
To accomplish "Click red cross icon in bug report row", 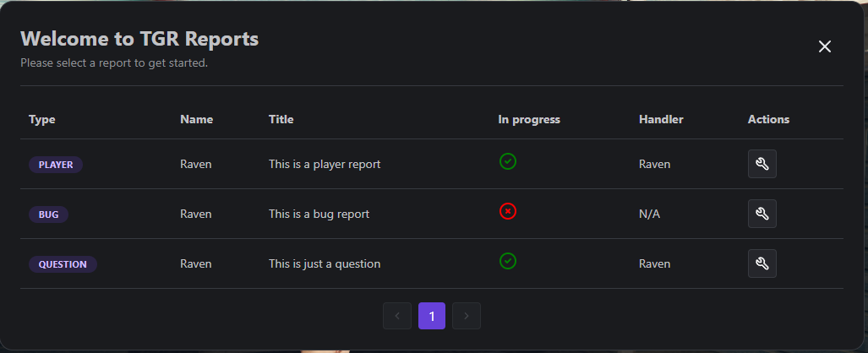I will pyautogui.click(x=508, y=211).
